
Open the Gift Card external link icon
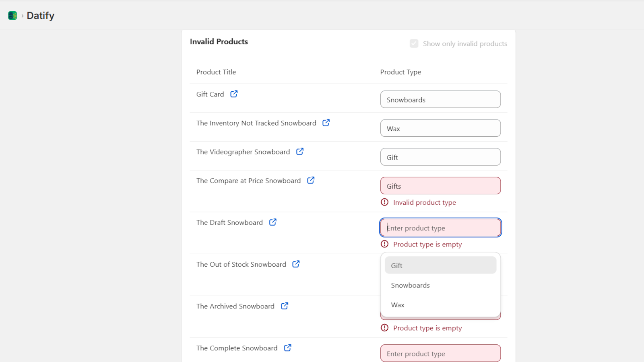pyautogui.click(x=234, y=93)
